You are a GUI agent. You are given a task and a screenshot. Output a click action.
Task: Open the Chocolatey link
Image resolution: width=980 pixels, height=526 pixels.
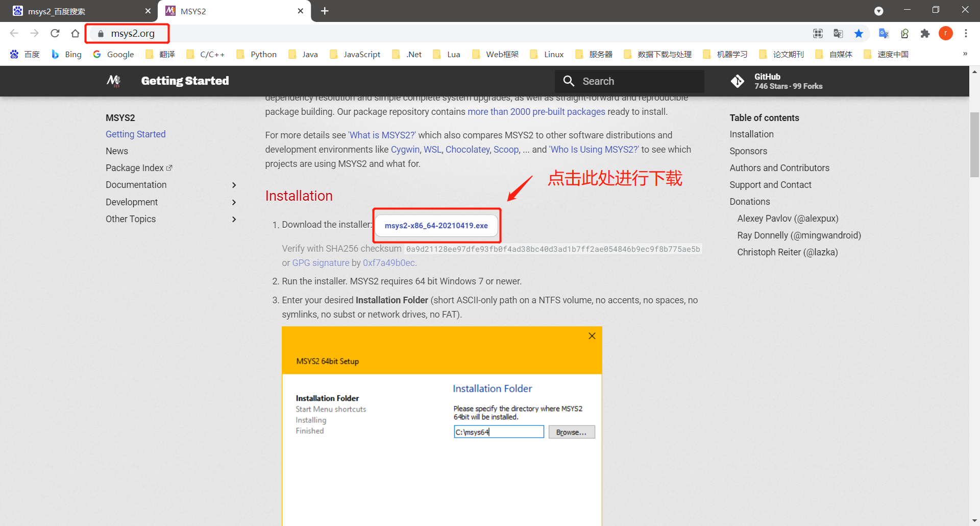point(468,150)
